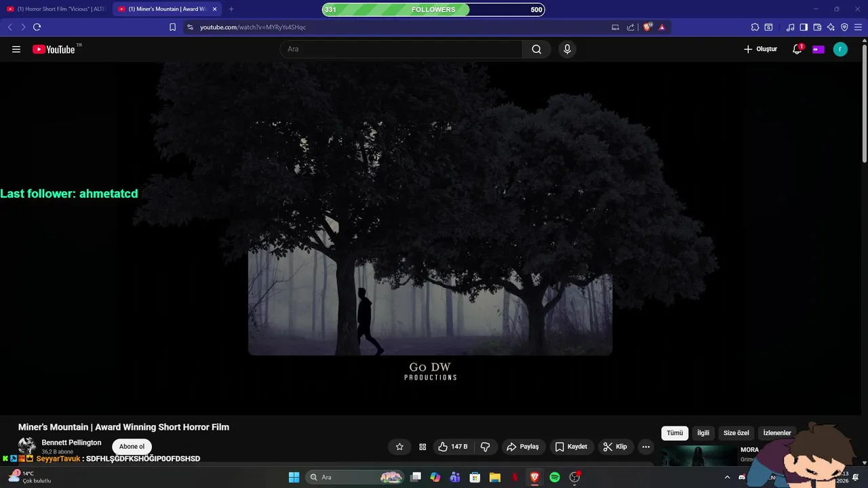Open site settings icon in address bar
The width and height of the screenshot is (868, 488).
tap(190, 27)
